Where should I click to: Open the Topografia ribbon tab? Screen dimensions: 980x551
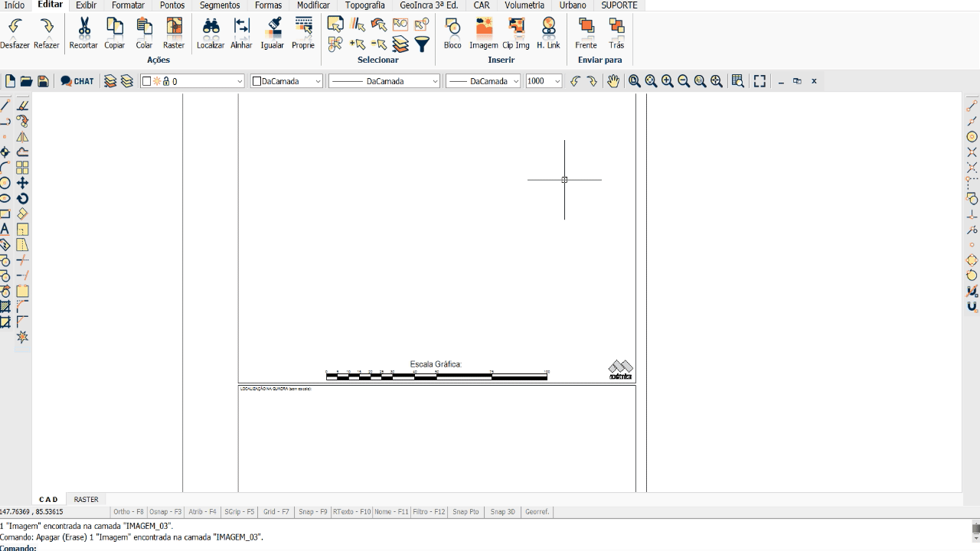click(x=364, y=5)
